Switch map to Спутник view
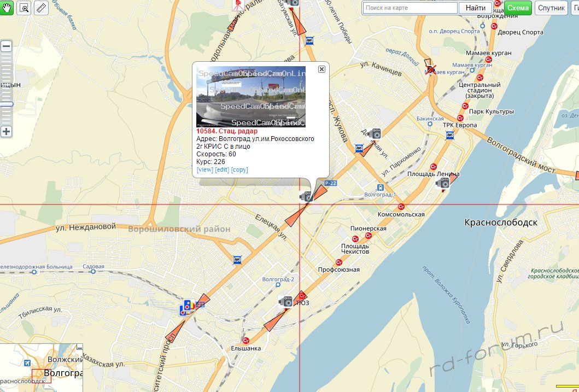Image resolution: width=579 pixels, height=392 pixels. pyautogui.click(x=551, y=8)
